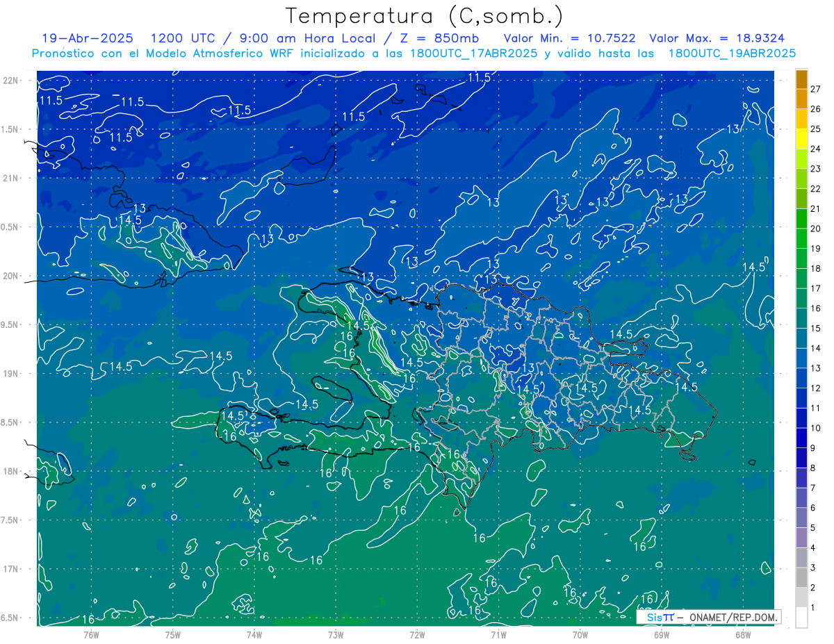The width and height of the screenshot is (834, 644).
Task: Click the "20N" latitude axis label
Action: [x=10, y=276]
